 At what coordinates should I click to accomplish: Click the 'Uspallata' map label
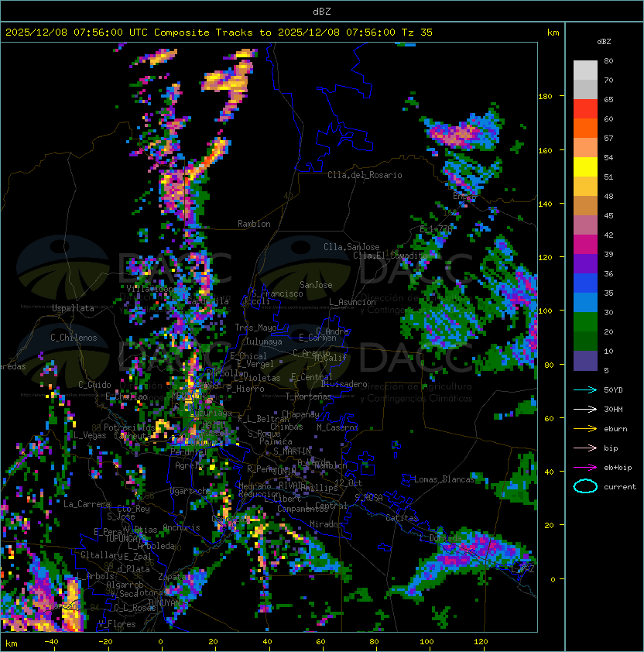coord(73,308)
